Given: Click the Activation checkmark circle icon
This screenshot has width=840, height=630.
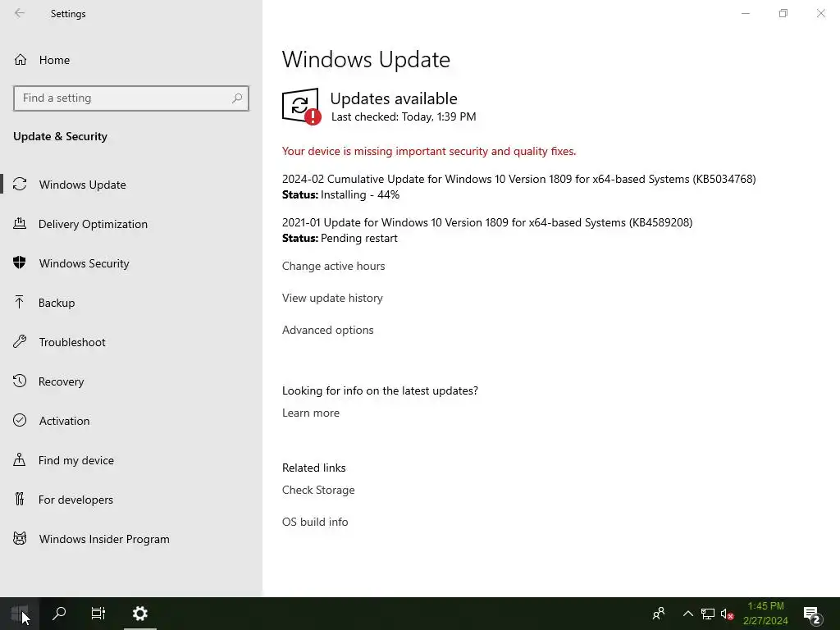Looking at the screenshot, I should 20,420.
